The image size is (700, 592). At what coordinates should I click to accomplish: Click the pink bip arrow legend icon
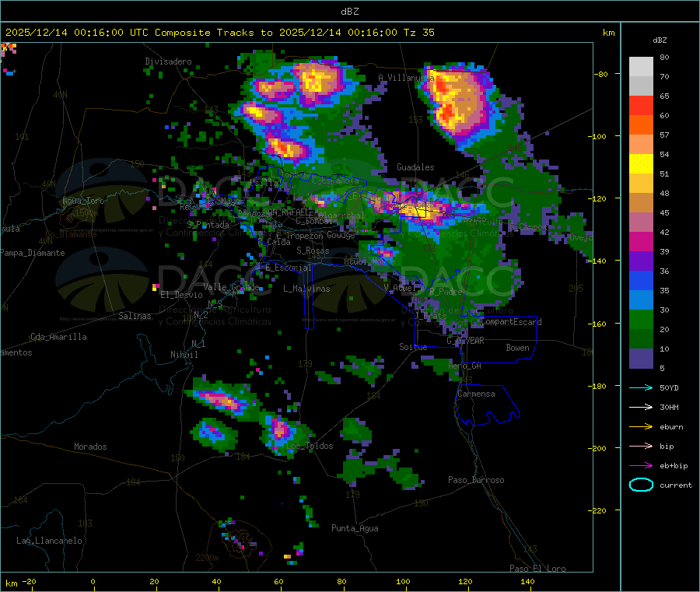[641, 446]
